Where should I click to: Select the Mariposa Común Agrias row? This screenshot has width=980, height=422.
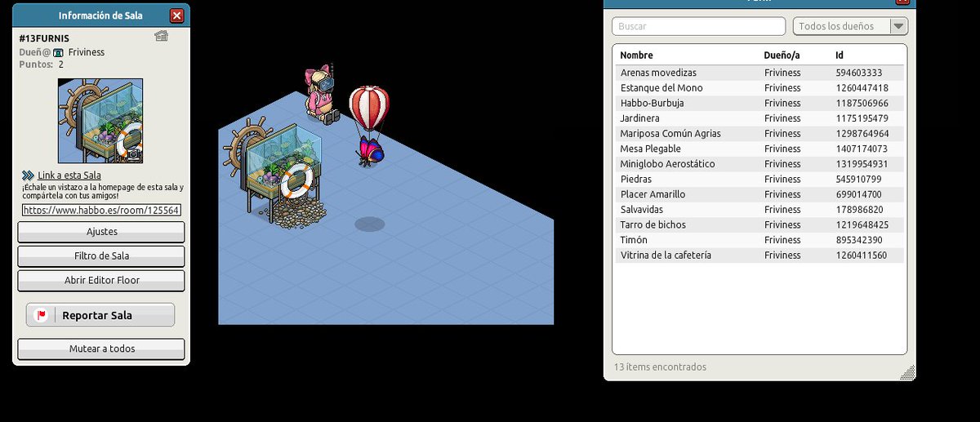pos(759,133)
